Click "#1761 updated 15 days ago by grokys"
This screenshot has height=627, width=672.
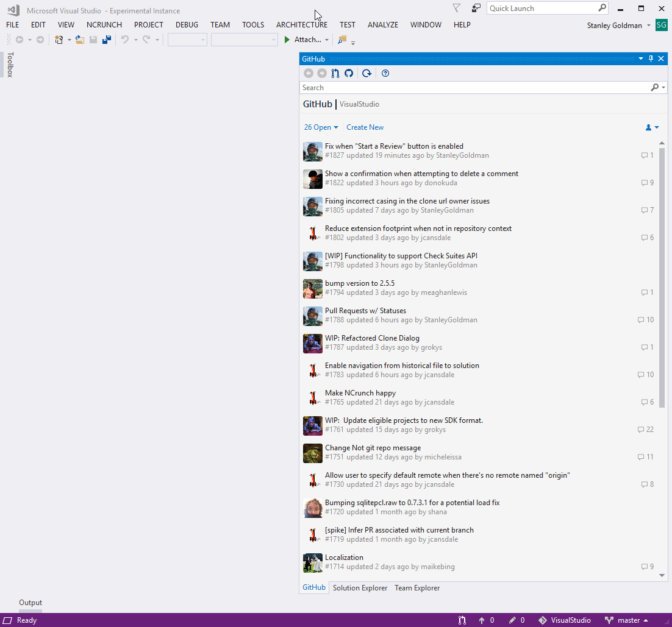(385, 430)
